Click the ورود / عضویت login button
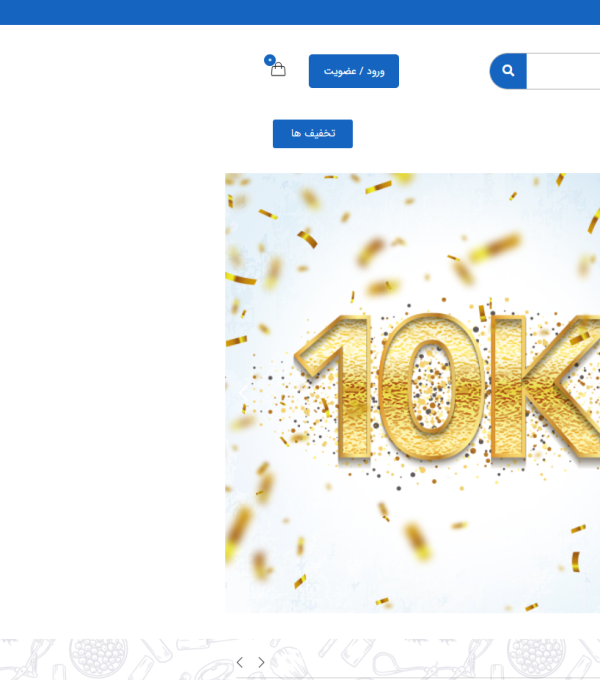The width and height of the screenshot is (600, 680). point(353,71)
